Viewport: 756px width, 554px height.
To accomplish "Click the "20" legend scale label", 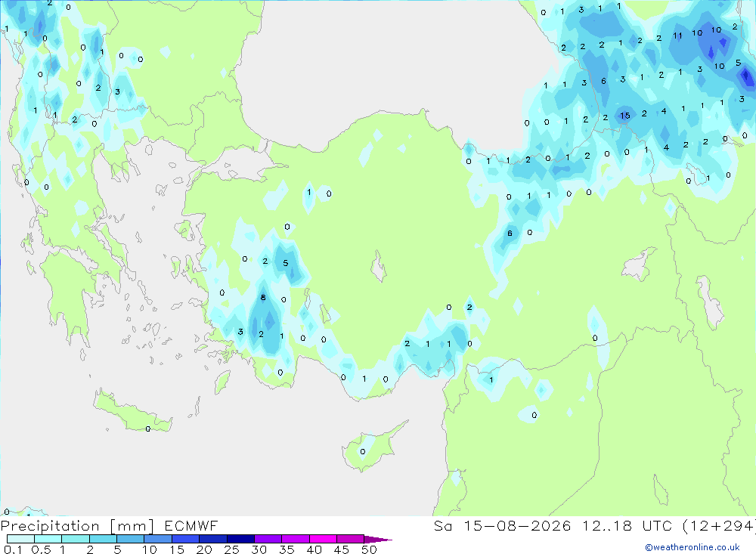I will pos(204,549).
